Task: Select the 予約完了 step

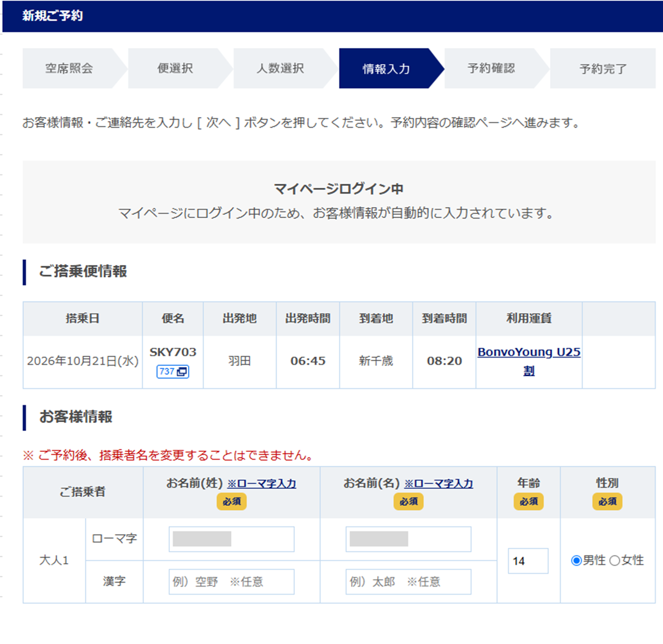Action: pos(603,68)
